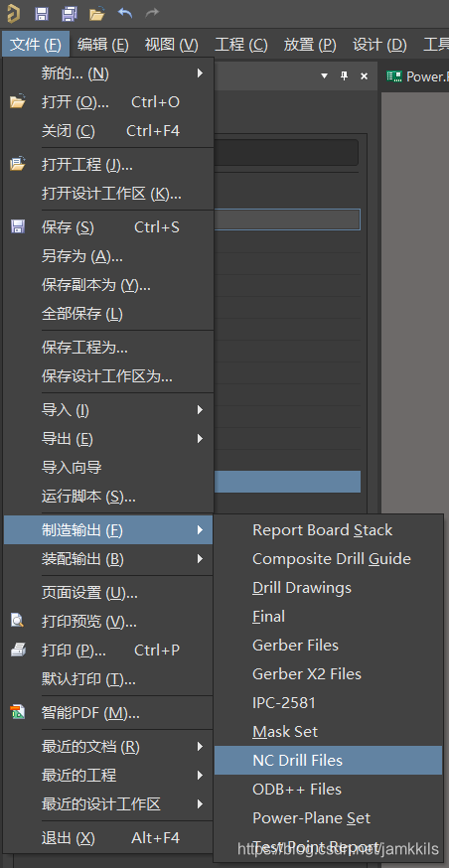Screen dimensions: 449x868
Task: Select Final output entry
Action: [329, 616]
